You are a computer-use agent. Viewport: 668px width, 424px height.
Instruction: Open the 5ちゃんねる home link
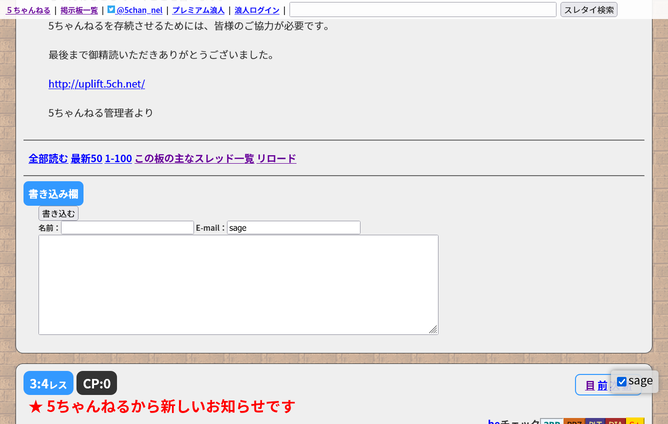pyautogui.click(x=28, y=10)
